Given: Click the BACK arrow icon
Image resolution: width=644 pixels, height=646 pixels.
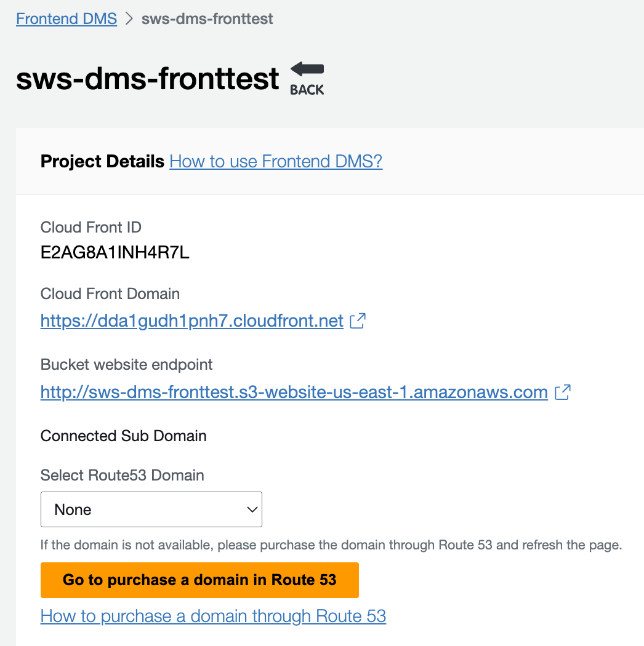Looking at the screenshot, I should pos(307,78).
